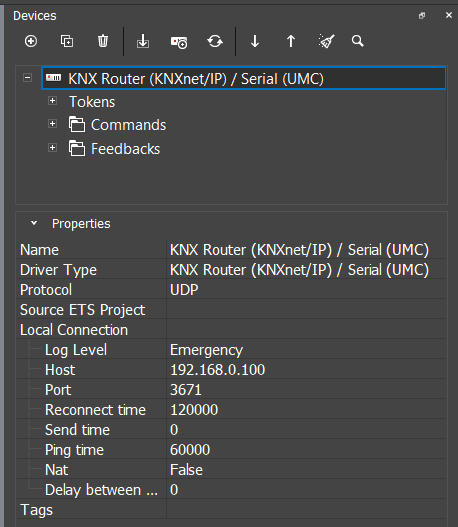
Task: Click the Driver Type value
Action: click(x=306, y=270)
